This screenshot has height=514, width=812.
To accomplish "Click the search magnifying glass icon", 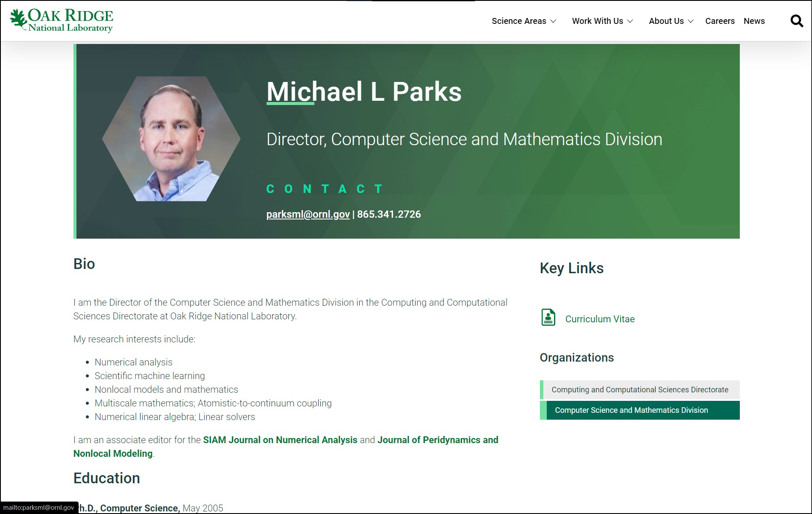I will pyautogui.click(x=796, y=21).
